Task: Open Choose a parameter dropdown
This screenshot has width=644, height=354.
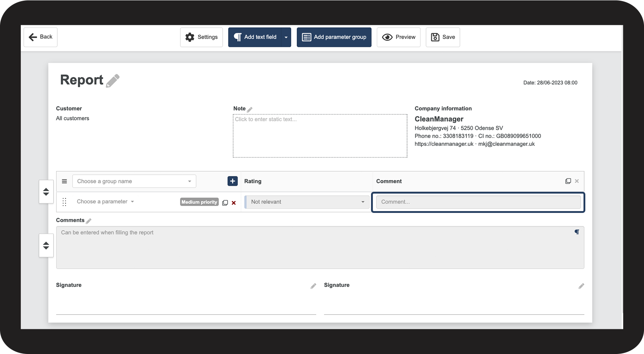Action: 105,202
